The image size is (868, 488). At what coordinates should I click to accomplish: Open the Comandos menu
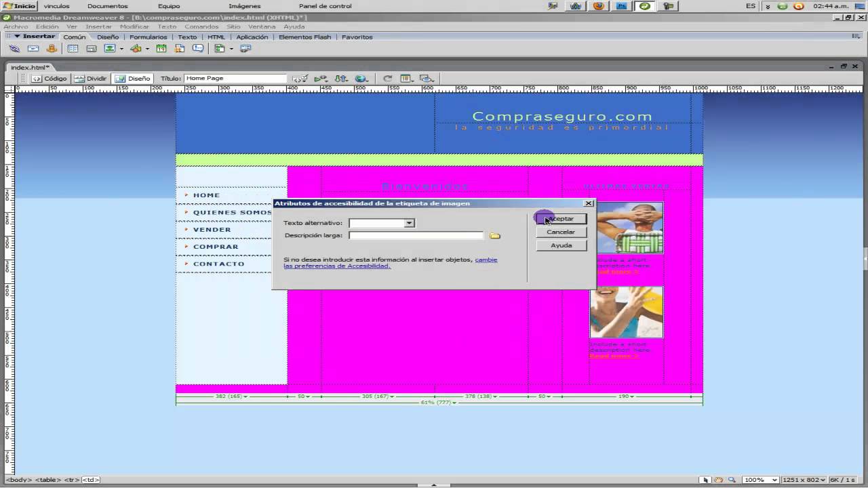[x=201, y=26]
